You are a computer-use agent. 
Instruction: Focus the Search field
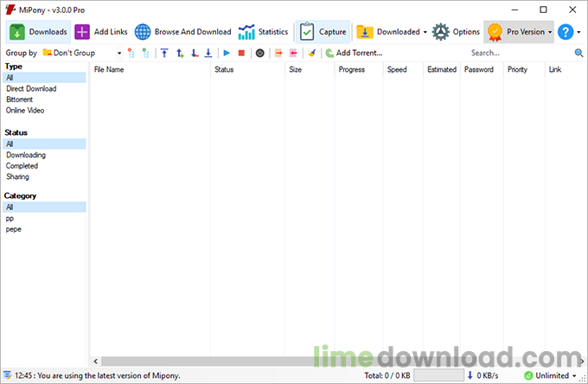coord(521,53)
